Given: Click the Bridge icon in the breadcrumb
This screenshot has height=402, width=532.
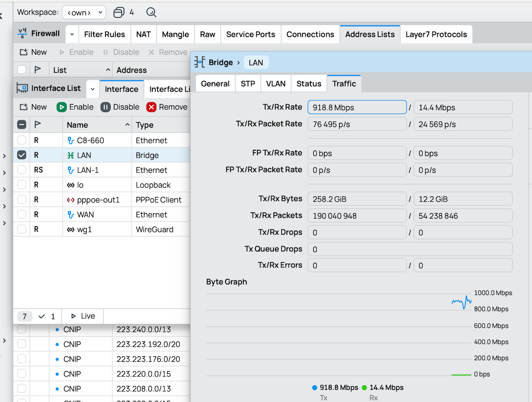Looking at the screenshot, I should point(199,62).
